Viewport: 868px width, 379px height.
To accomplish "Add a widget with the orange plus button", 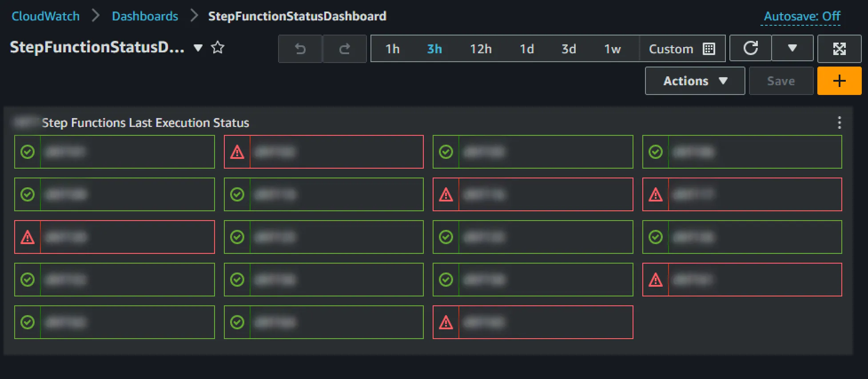I will click(839, 81).
